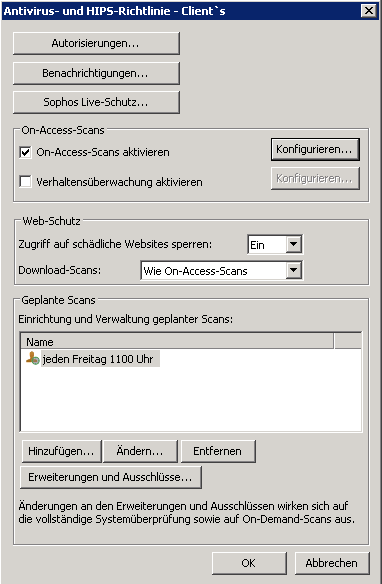Cancel with the Abbrechen button
The height and width of the screenshot is (584, 382).
(x=332, y=563)
